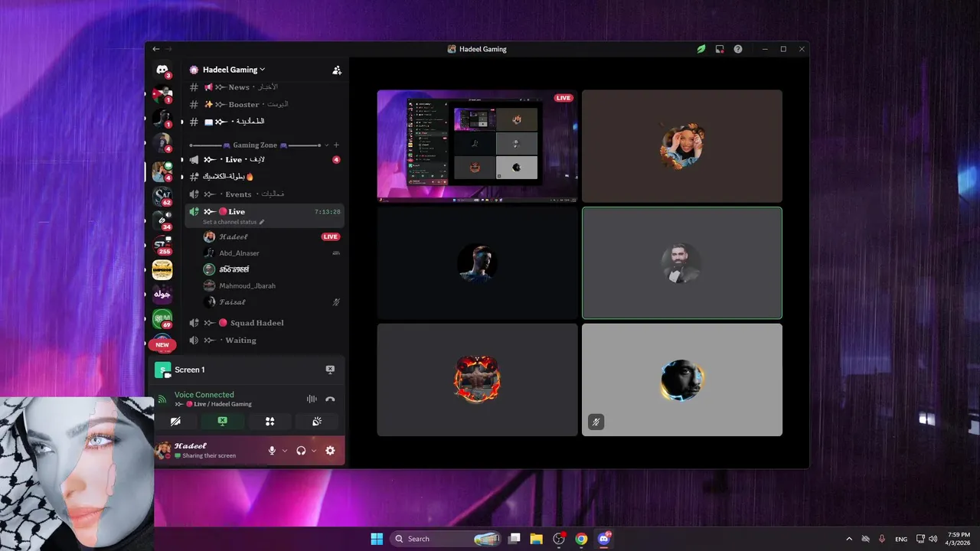This screenshot has width=980, height=551.
Task: Select the muted user tile with gray background
Action: tap(682, 380)
